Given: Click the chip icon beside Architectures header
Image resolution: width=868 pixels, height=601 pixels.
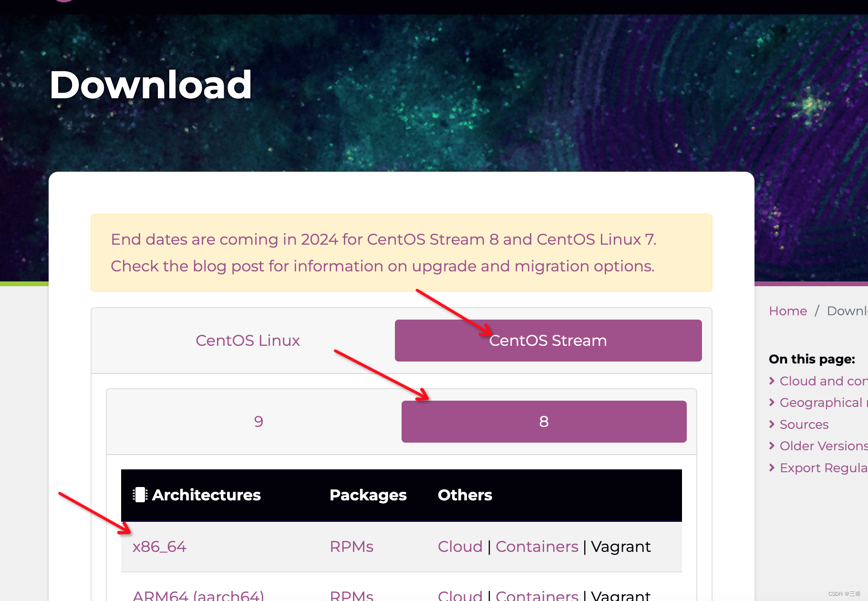Looking at the screenshot, I should click(x=140, y=495).
